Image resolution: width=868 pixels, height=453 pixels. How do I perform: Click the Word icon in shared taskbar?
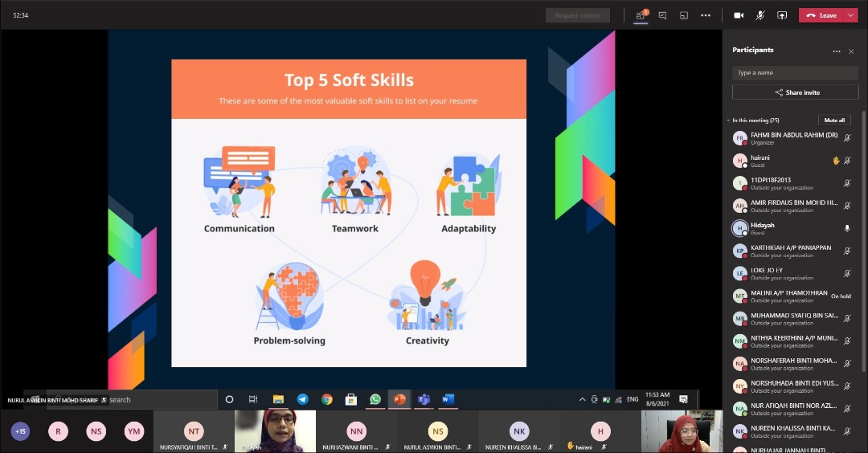[x=448, y=399]
